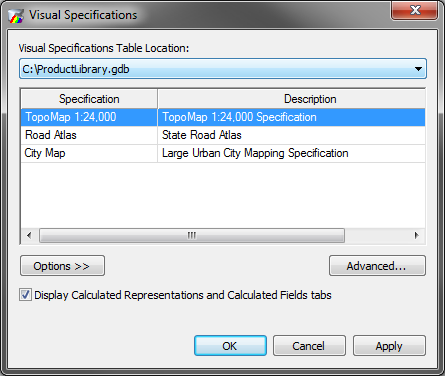
Task: Close the Visual Specifications dialog
Action: pos(414,10)
